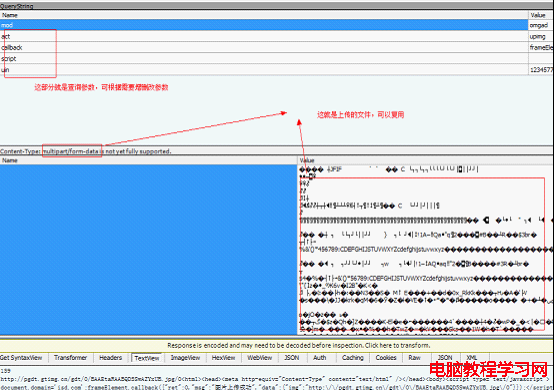Select the callback parameter row
This screenshot has width=554, height=390.
(277, 47)
